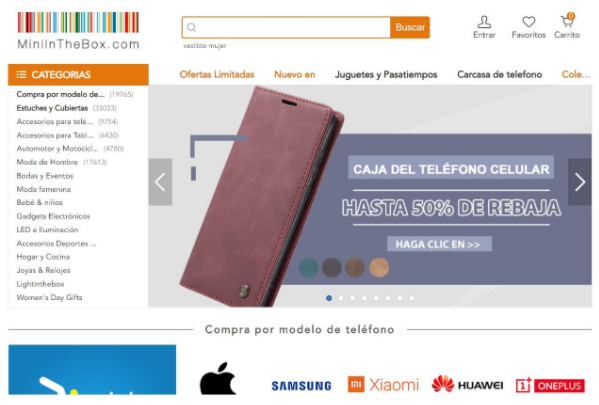
Task: Open the Ofertas Limitadas tab
Action: pos(217,75)
